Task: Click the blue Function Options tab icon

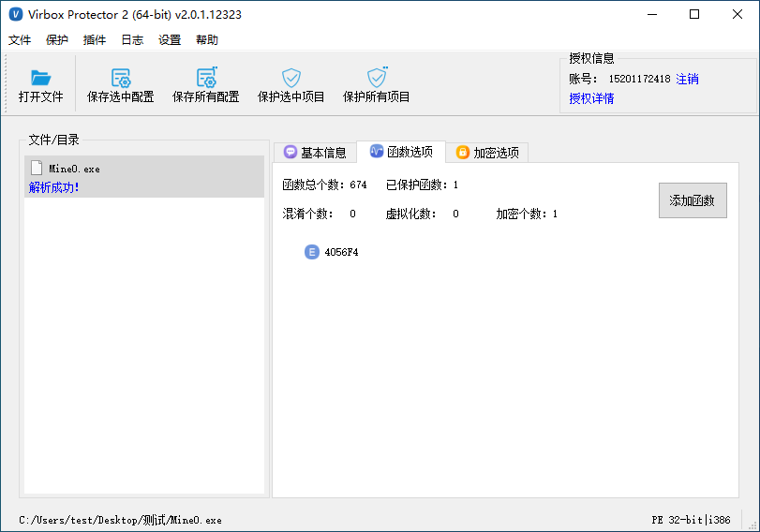Action: click(377, 151)
